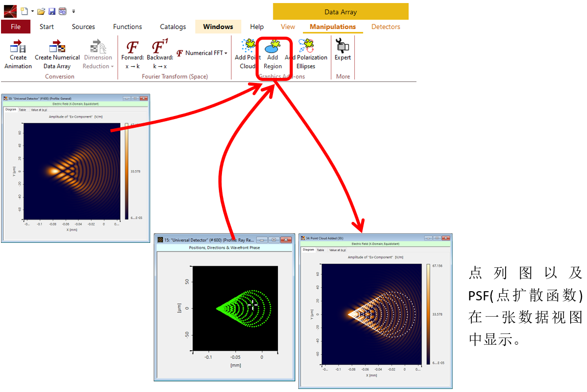587x392 pixels.
Task: Run Forward Fourier transform x→k
Action: pyautogui.click(x=132, y=48)
